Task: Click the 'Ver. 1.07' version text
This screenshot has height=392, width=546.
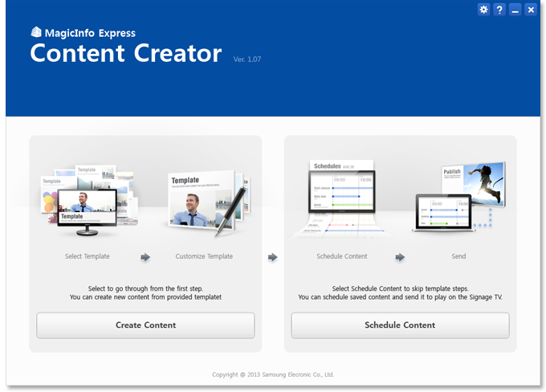Action: pos(247,59)
